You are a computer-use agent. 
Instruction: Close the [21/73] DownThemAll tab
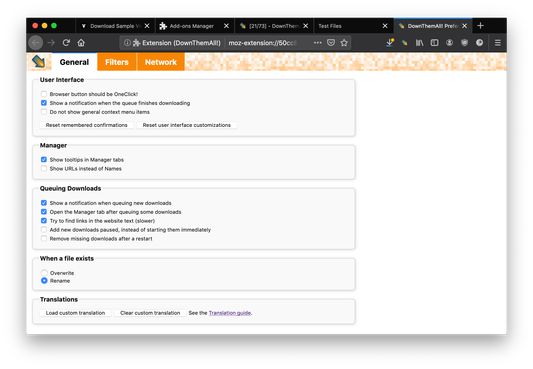[306, 26]
